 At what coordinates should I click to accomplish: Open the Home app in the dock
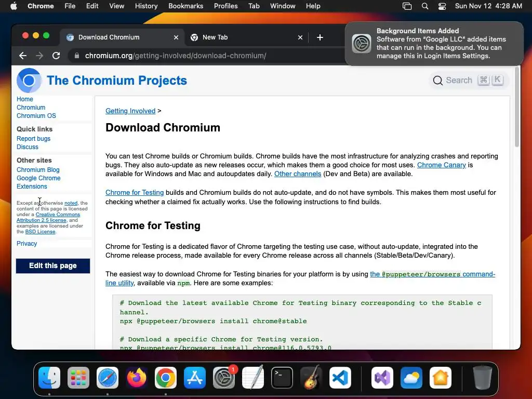[441, 378]
